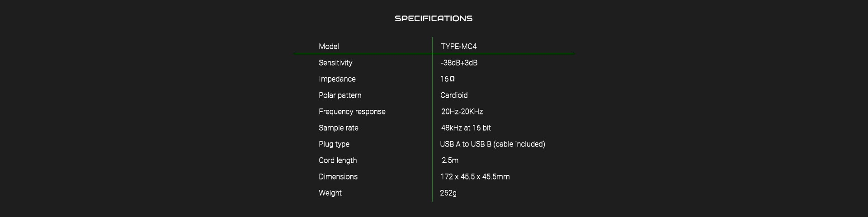Select the Frequency response label

point(352,112)
